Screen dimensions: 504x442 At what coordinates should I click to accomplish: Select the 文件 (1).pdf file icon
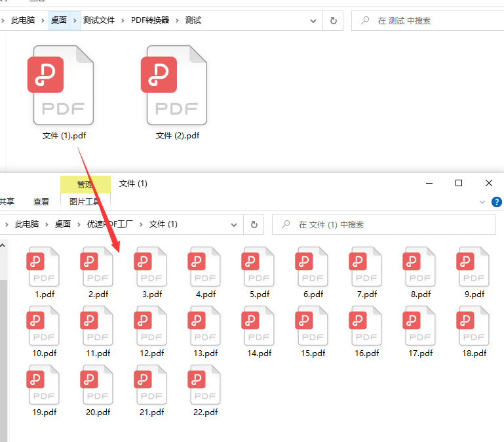61,85
